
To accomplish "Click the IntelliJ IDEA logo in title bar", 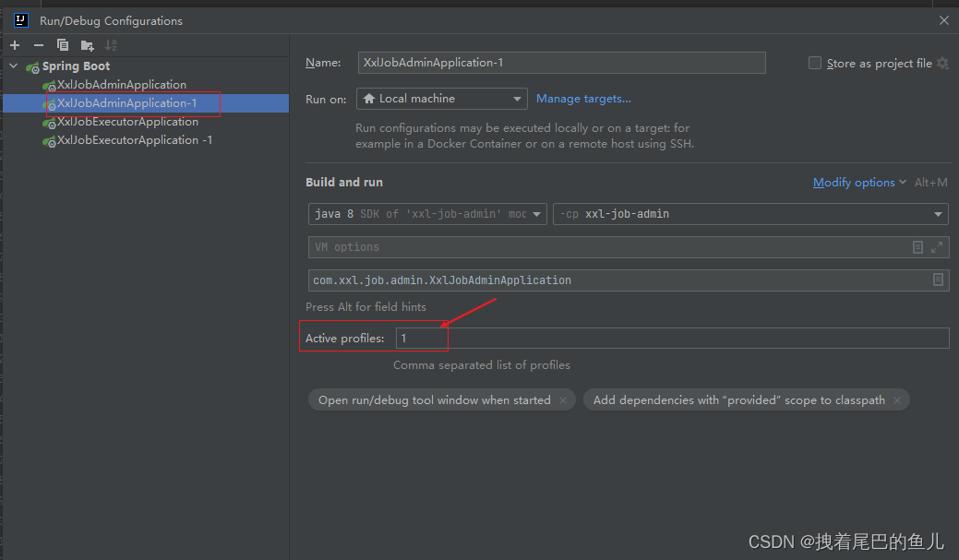I will [21, 20].
